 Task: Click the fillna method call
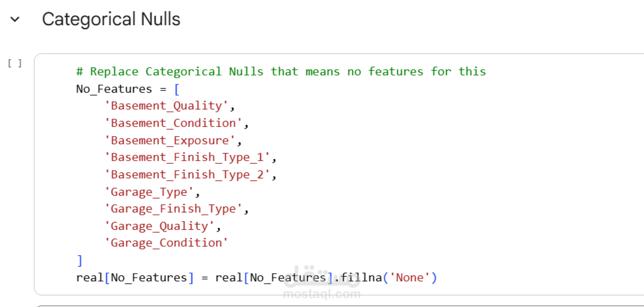(x=361, y=278)
